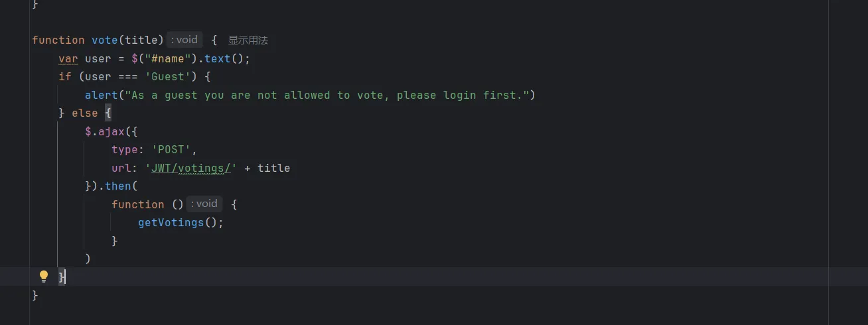Click the 'else' keyword
The height and width of the screenshot is (325, 868).
[84, 113]
